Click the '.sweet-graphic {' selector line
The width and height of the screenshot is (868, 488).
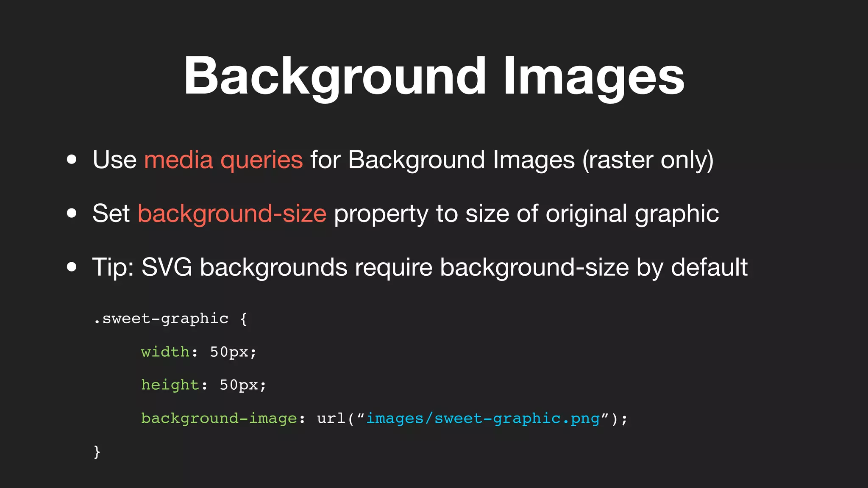(x=170, y=319)
